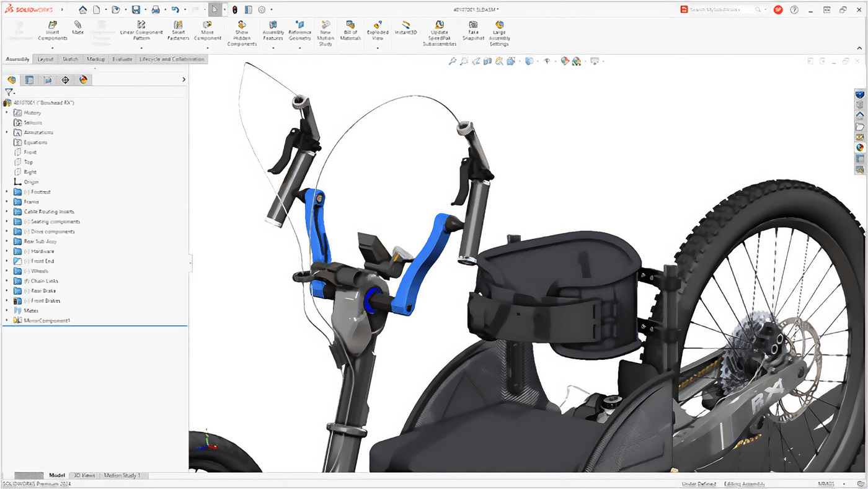Expand the Mates folder in the tree
The height and width of the screenshot is (489, 868).
(x=8, y=311)
